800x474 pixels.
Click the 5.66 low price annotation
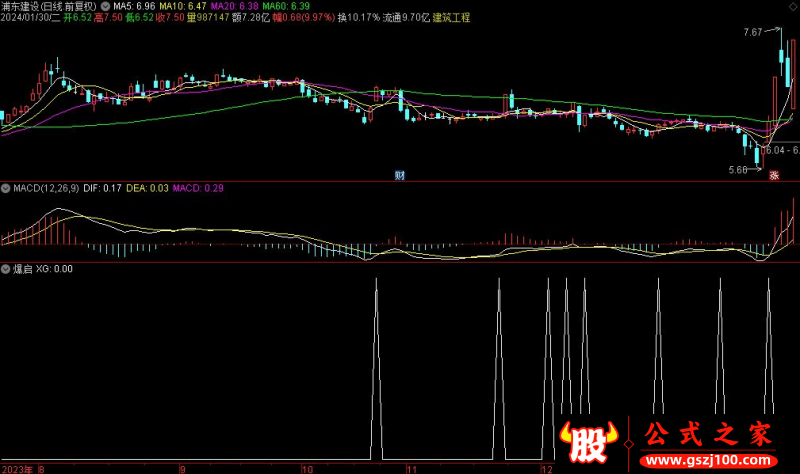[739, 169]
